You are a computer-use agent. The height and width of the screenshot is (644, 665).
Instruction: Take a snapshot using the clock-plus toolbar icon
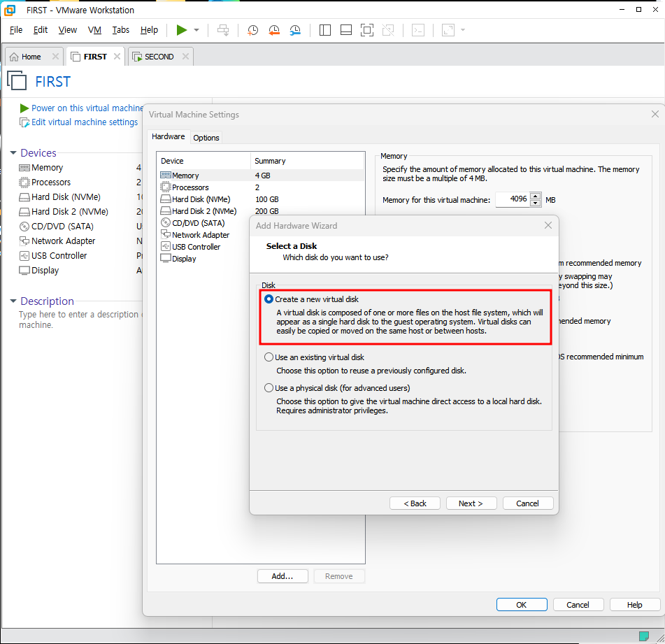tap(252, 30)
